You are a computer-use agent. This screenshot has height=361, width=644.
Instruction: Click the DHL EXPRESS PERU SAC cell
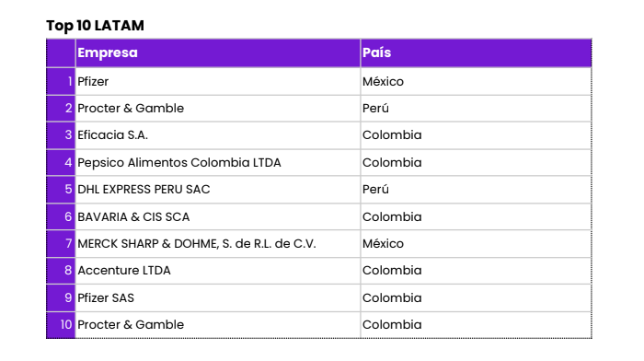tap(218, 190)
